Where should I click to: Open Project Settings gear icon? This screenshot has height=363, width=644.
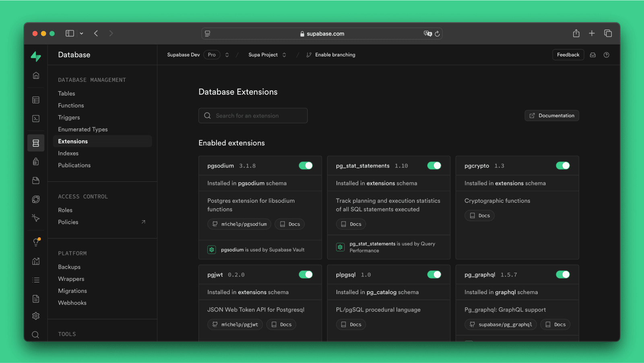point(36,316)
